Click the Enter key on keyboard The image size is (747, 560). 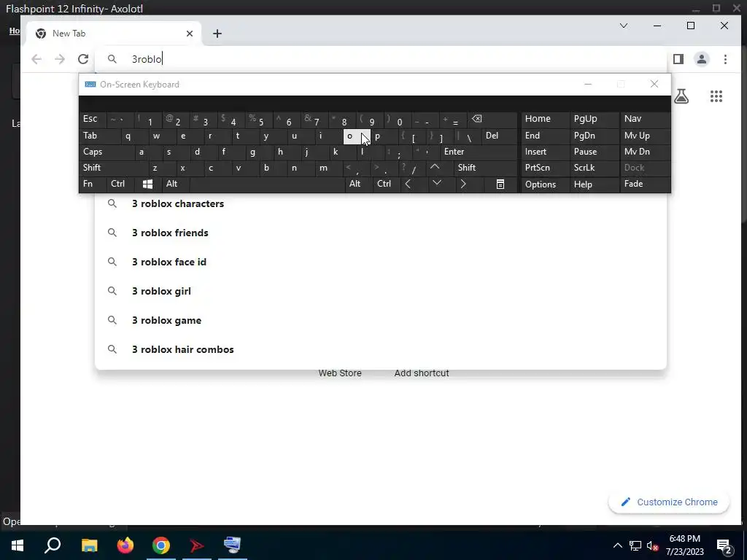tap(479, 152)
